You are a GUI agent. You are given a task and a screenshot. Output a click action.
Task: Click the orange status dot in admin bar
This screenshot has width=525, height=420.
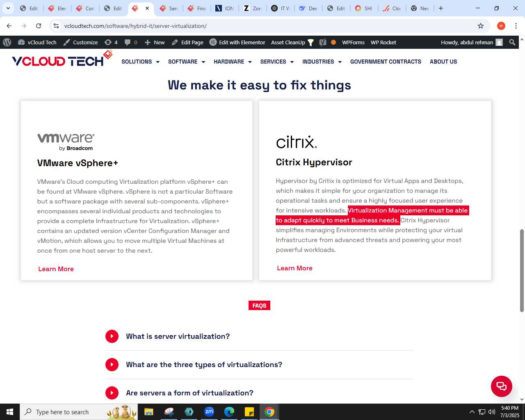[333, 42]
